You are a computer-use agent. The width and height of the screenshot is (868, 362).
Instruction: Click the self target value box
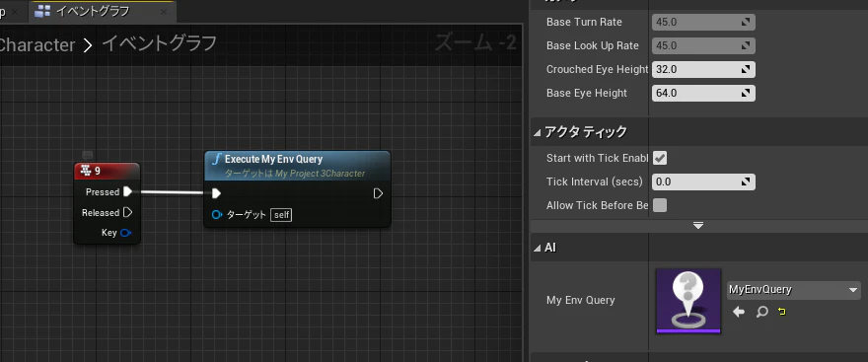click(281, 215)
